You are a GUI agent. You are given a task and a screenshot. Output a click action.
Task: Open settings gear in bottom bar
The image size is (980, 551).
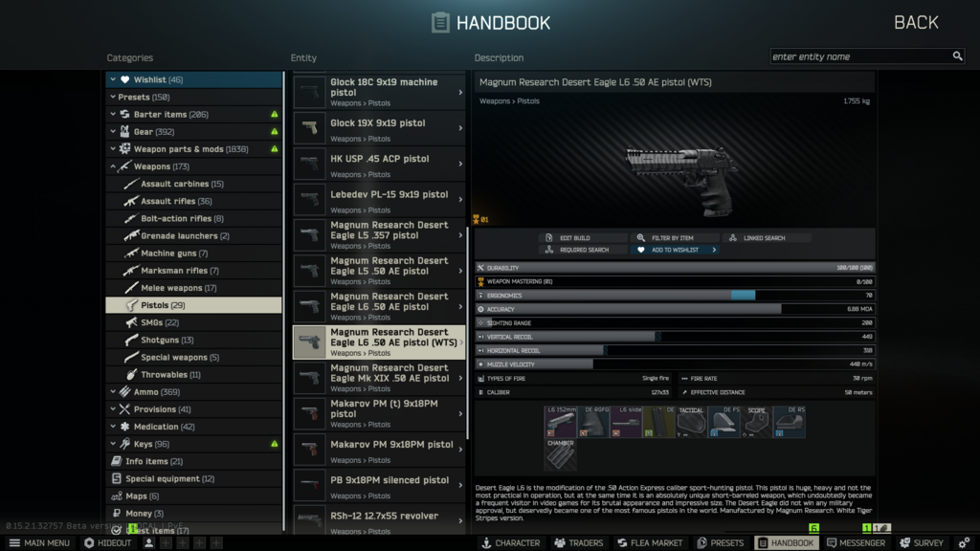(x=964, y=542)
